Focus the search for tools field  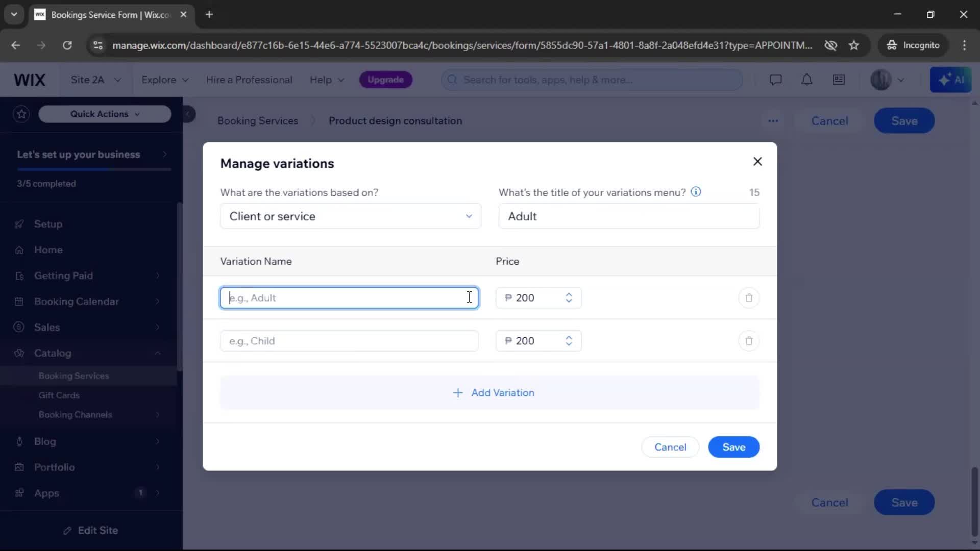click(x=592, y=80)
